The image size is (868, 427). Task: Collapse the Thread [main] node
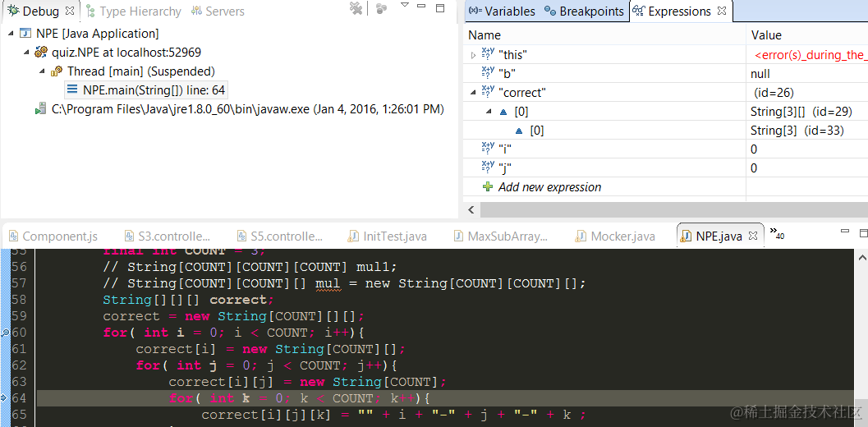click(x=43, y=71)
